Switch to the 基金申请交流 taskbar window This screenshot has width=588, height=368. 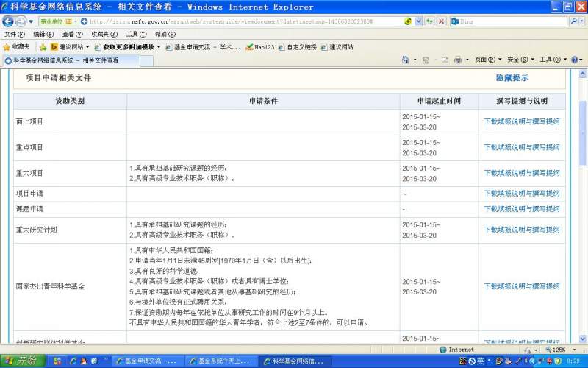point(148,361)
